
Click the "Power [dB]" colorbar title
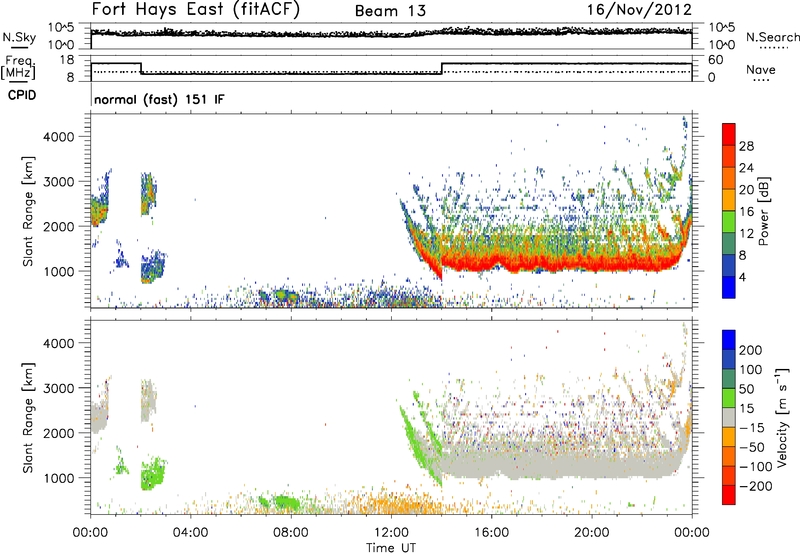tap(764, 211)
